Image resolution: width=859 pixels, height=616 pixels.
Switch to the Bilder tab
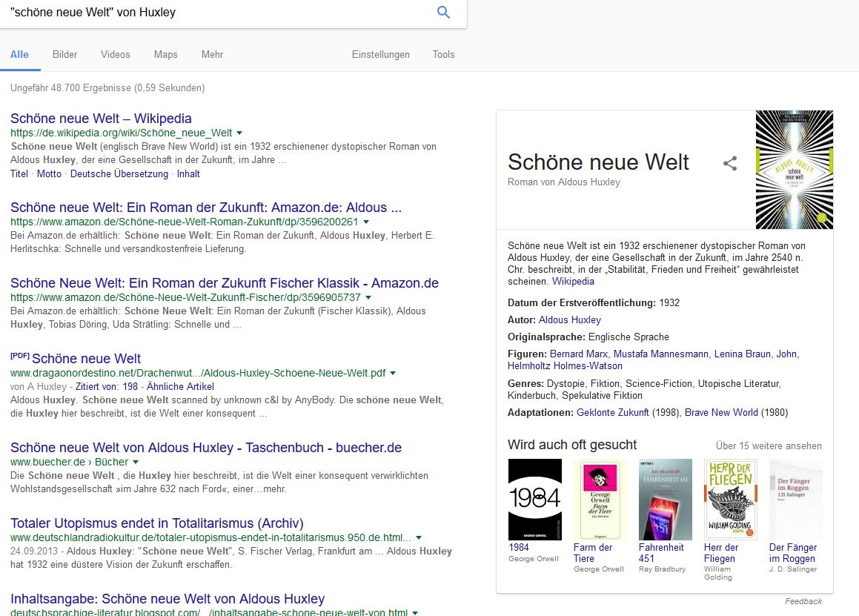[x=65, y=54]
